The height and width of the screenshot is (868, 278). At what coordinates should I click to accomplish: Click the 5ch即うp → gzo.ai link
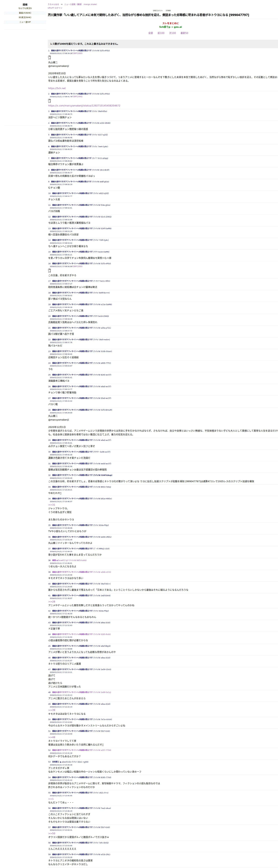170,27
